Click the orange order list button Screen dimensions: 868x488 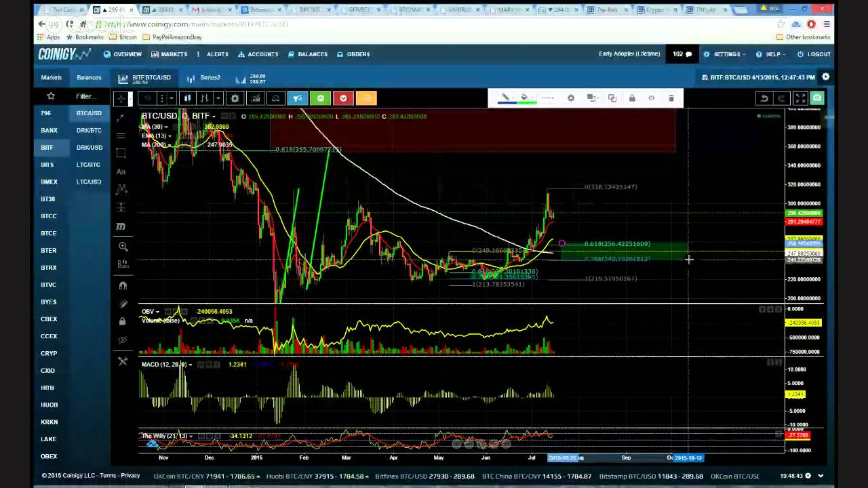click(x=366, y=98)
